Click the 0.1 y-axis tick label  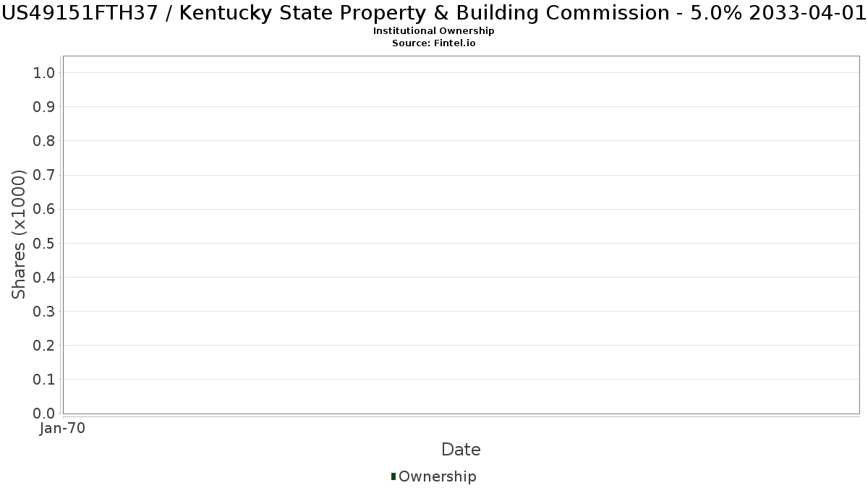point(44,380)
